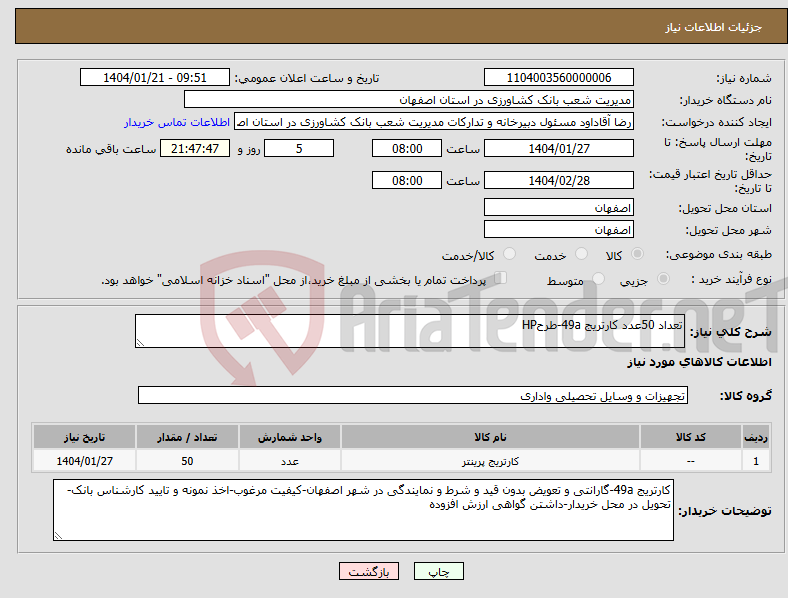Open اطلاعات تماس خریدار contact link
This screenshot has width=788, height=598.
tap(177, 122)
